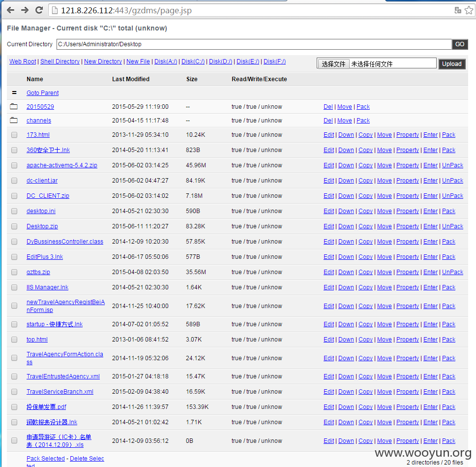The image size is (476, 467).
Task: Copy the top.html file
Action: (x=365, y=340)
